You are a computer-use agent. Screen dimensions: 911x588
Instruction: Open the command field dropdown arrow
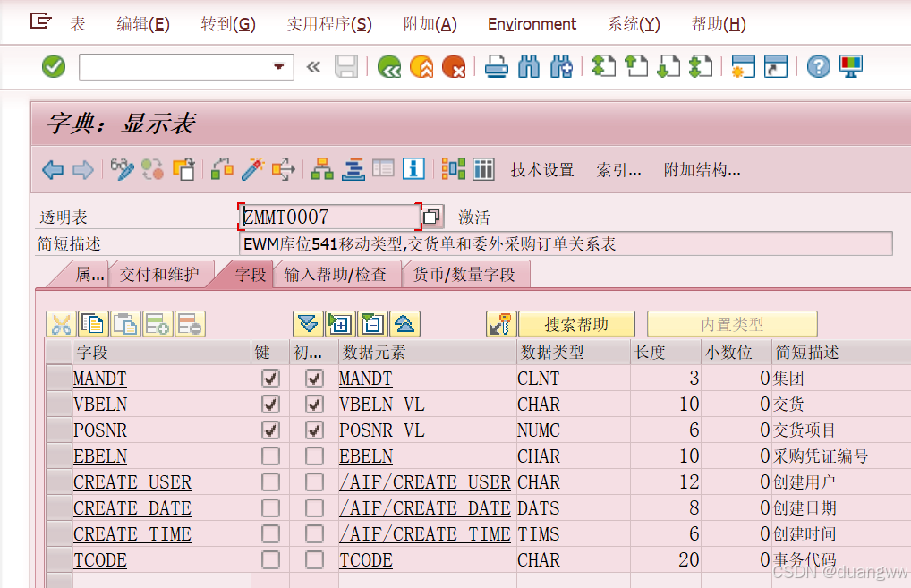click(279, 67)
